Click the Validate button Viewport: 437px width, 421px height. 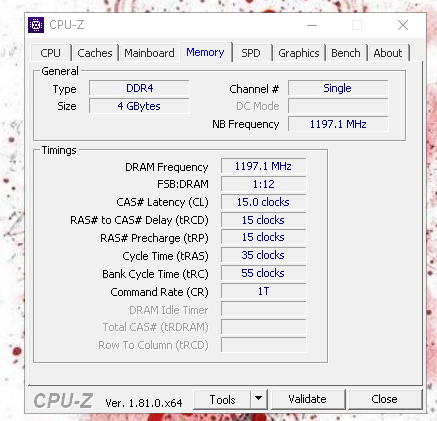click(307, 399)
